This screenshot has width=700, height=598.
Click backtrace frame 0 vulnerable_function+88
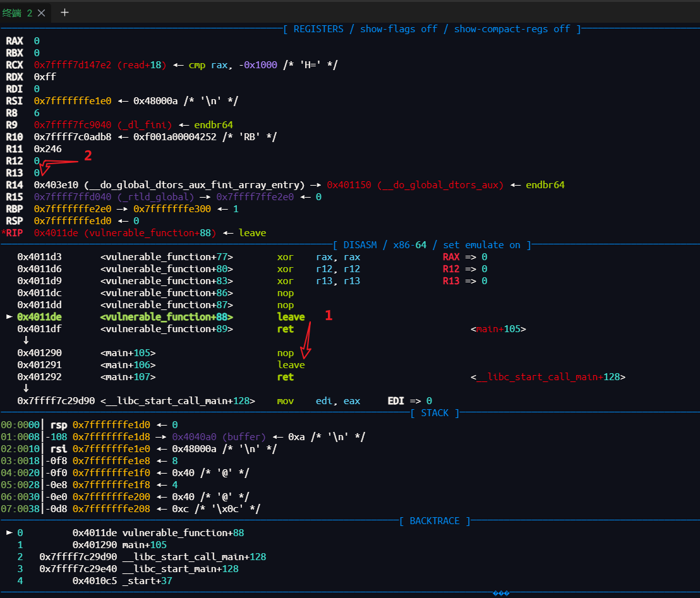183,534
